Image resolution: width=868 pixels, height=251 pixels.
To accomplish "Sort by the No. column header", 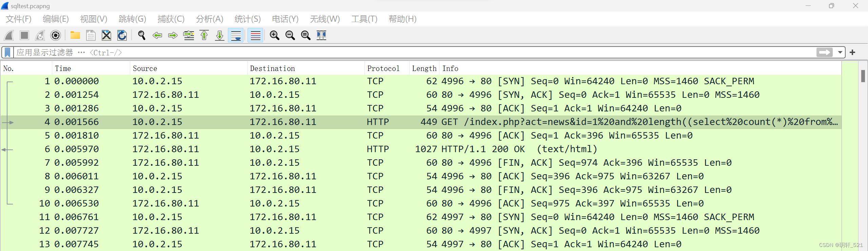I will click(x=26, y=68).
